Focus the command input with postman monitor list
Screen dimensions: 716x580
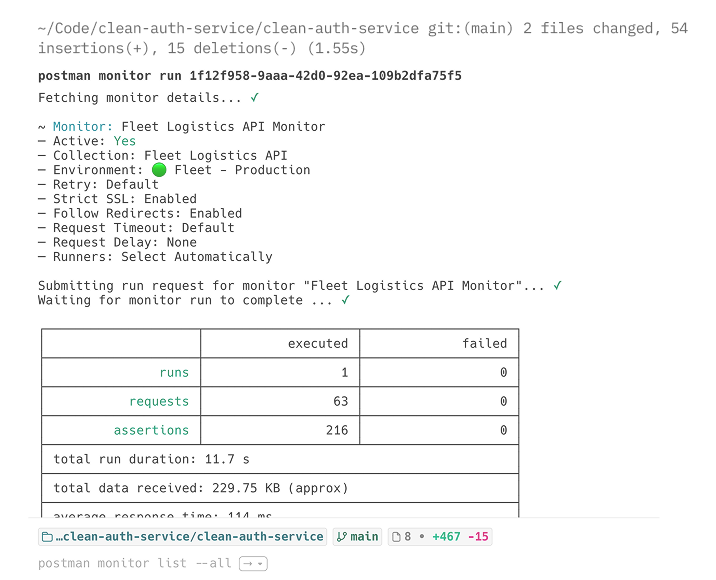135,563
